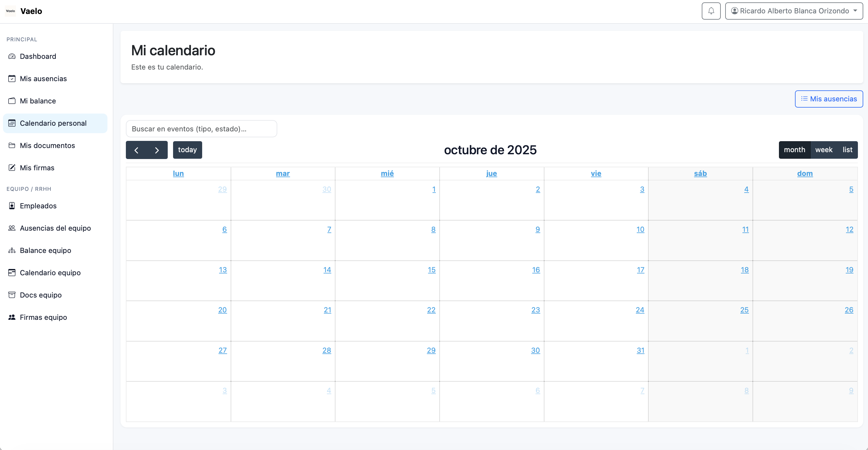Open Mi balance via the briefcase icon

pos(12,100)
